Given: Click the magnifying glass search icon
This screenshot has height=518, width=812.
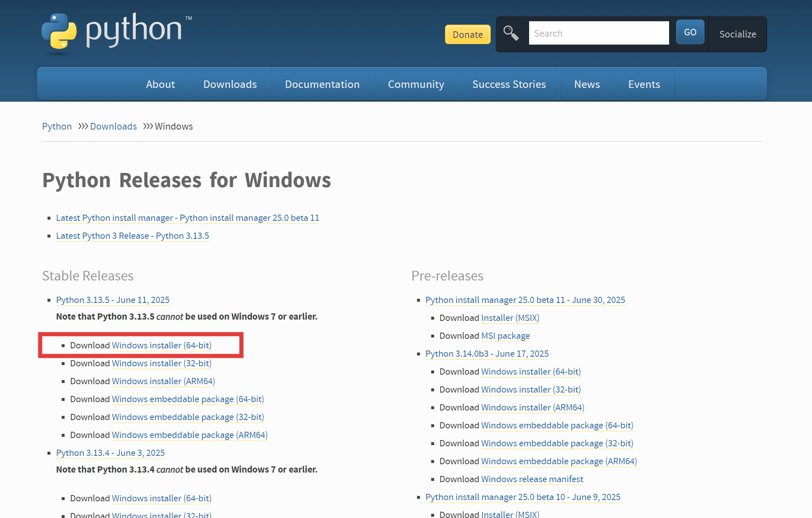Looking at the screenshot, I should pos(511,33).
